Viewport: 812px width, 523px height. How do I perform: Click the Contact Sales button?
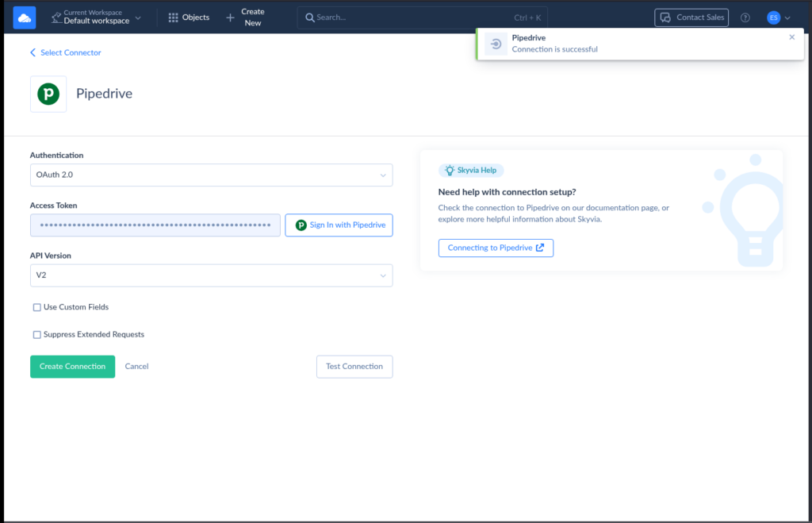[x=691, y=17]
